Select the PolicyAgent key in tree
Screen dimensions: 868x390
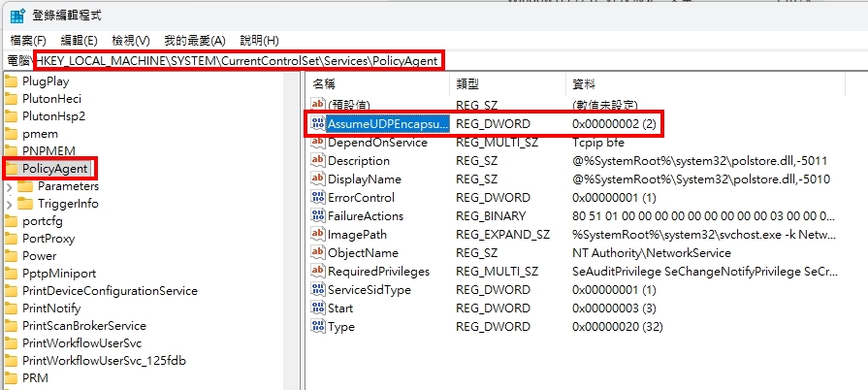[54, 169]
